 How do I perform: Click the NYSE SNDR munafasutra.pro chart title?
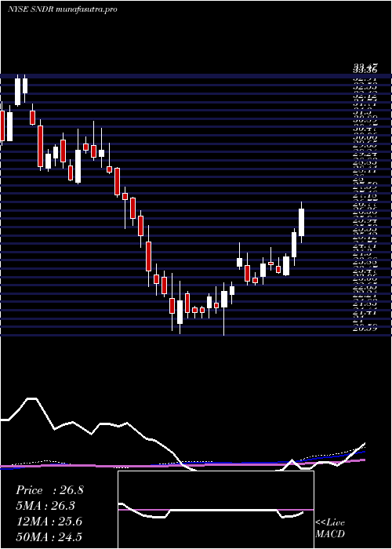pos(62,9)
